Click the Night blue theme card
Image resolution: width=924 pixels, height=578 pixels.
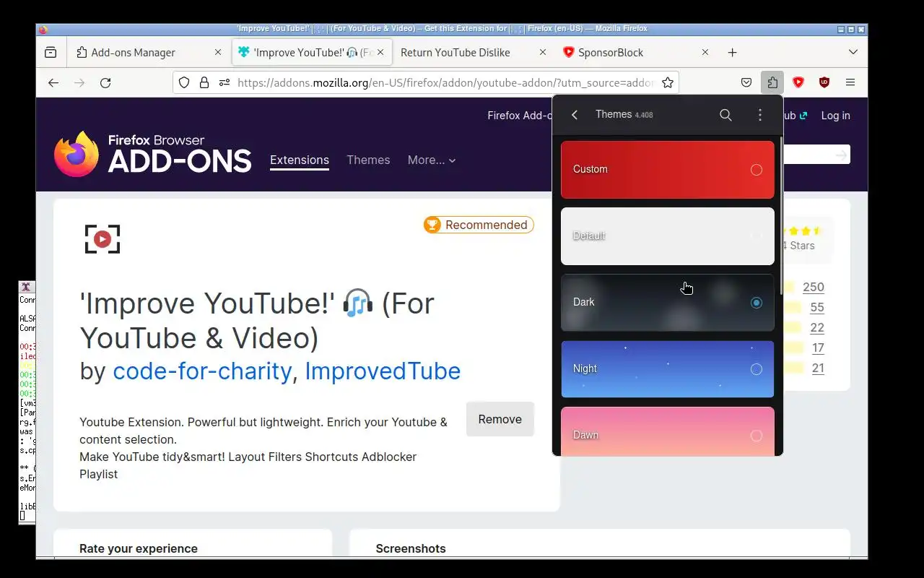coord(668,369)
